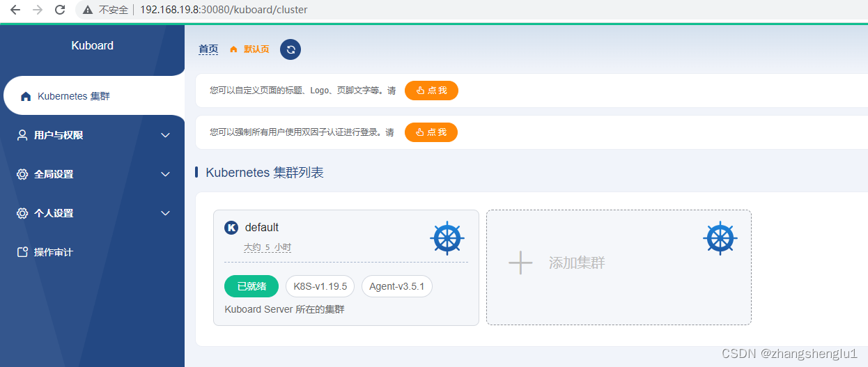Click the Kuboard title in sidebar
The height and width of the screenshot is (367, 868).
click(x=92, y=46)
